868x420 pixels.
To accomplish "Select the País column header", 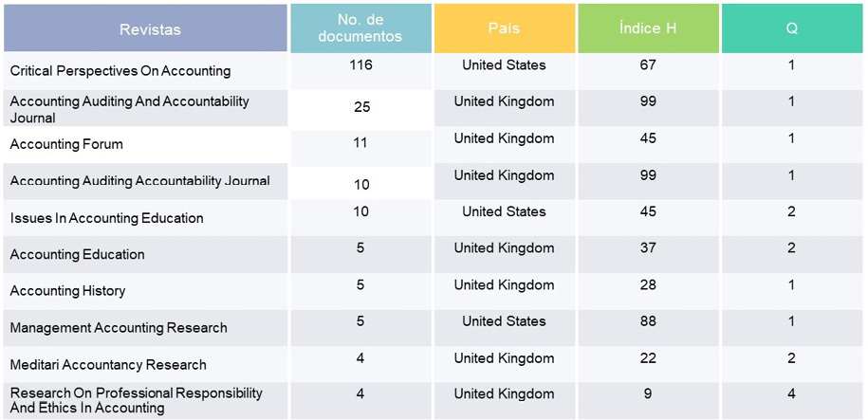I will (504, 28).
